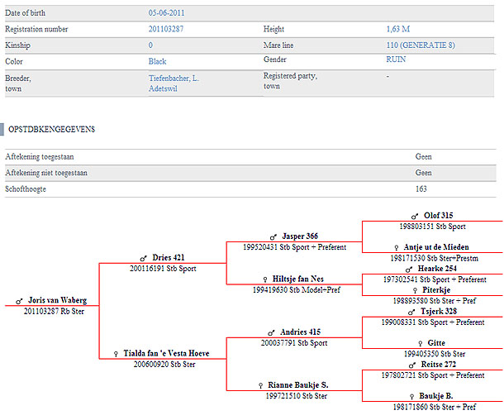This screenshot has height=420, width=504.
Task: Click the male icon beside Olof 315
Action: pos(414,215)
